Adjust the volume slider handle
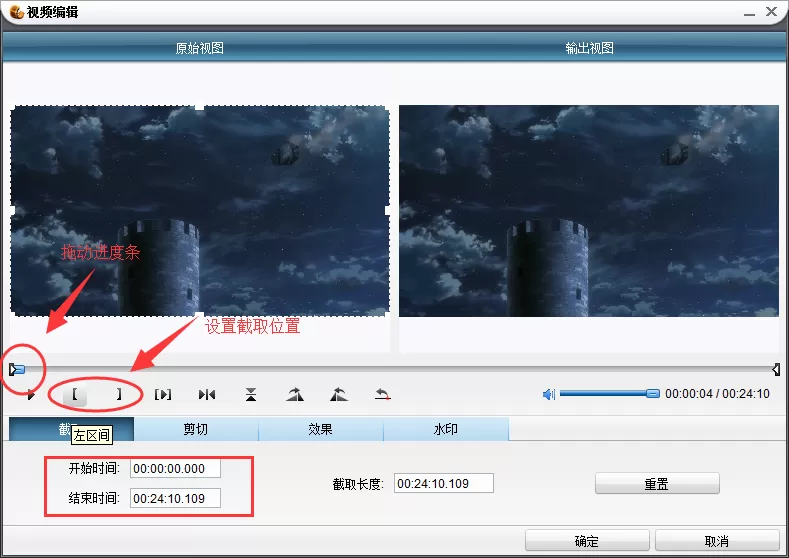Screen dimensions: 789x558 point(653,393)
